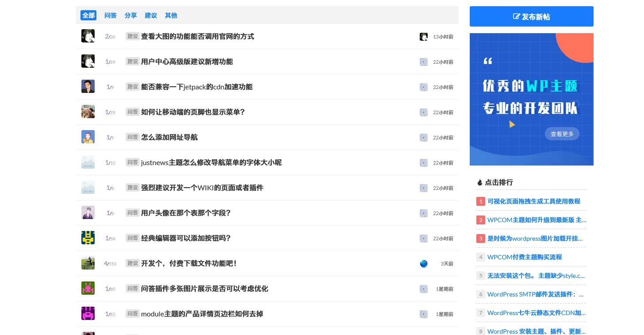
Task: Click the avatar of the 查看大图 post author
Action: 88,36
